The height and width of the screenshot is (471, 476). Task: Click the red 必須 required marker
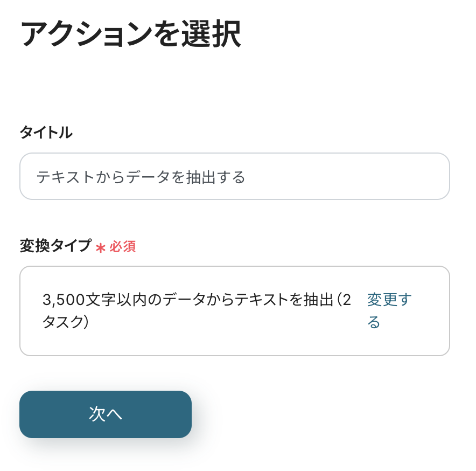[x=123, y=247]
